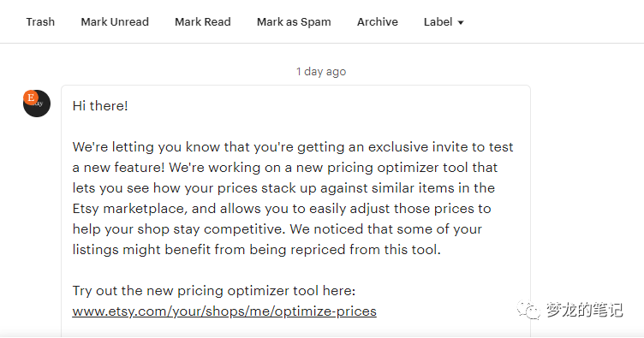Click the line starting "We're letting you know"
This screenshot has width=644, height=338.
[293, 147]
